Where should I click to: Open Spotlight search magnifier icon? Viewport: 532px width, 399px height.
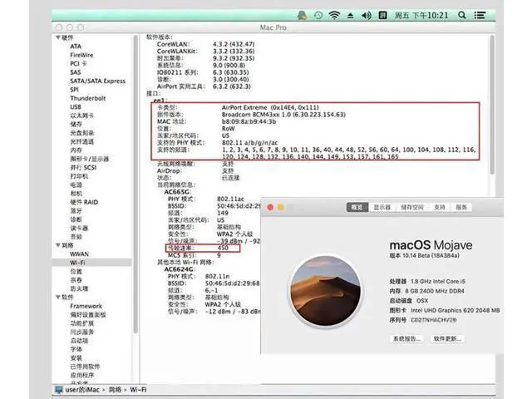pyautogui.click(x=462, y=15)
